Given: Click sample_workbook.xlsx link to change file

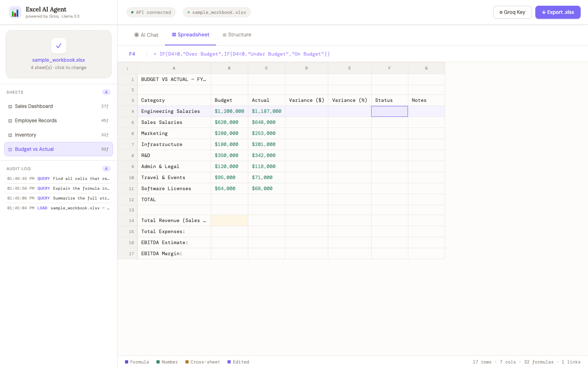Looking at the screenshot, I should (58, 60).
